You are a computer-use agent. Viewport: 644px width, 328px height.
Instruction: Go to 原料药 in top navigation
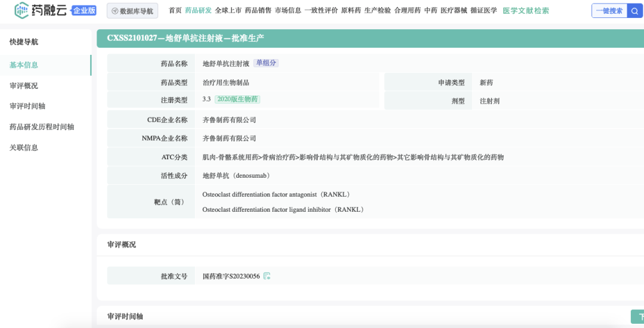(x=351, y=11)
